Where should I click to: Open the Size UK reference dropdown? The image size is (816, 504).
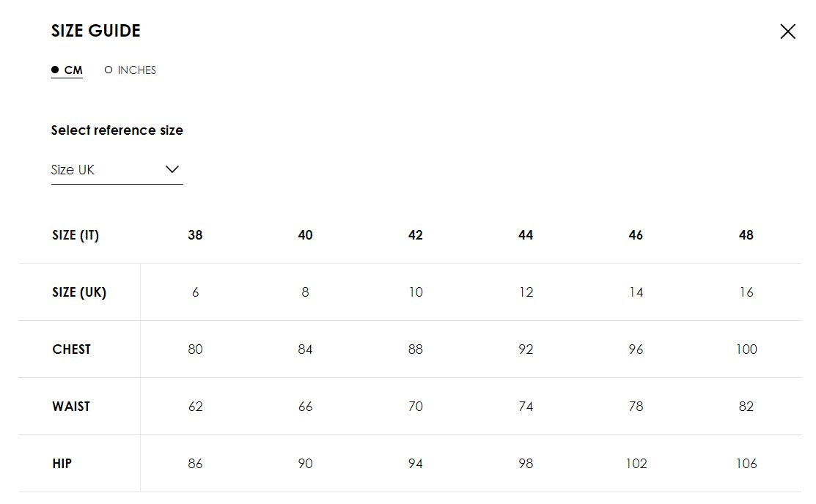click(116, 170)
